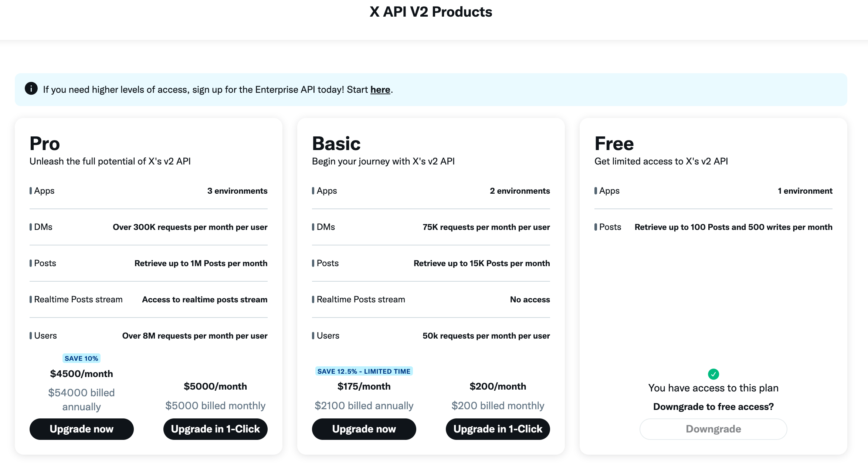
Task: Click '3 environments' value in Pro
Action: pyautogui.click(x=237, y=191)
